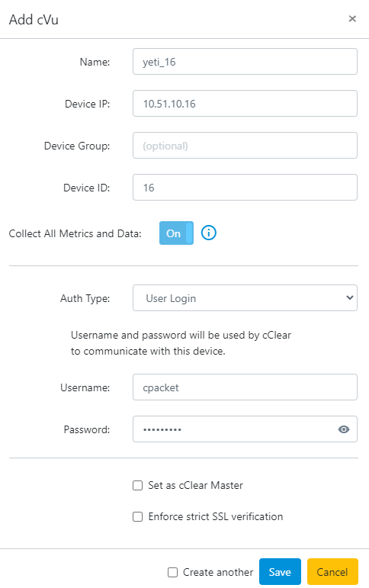Toggle Collect All Metrics and Data switch
369x588 pixels.
[176, 233]
